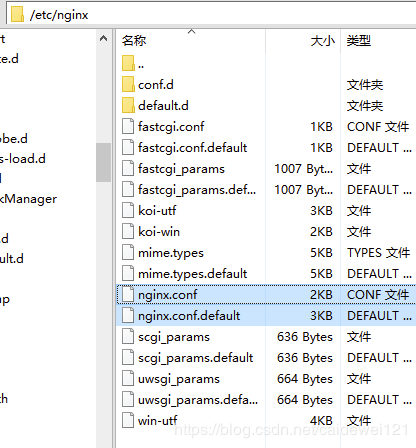Select the scgi_params file name

coord(174,337)
